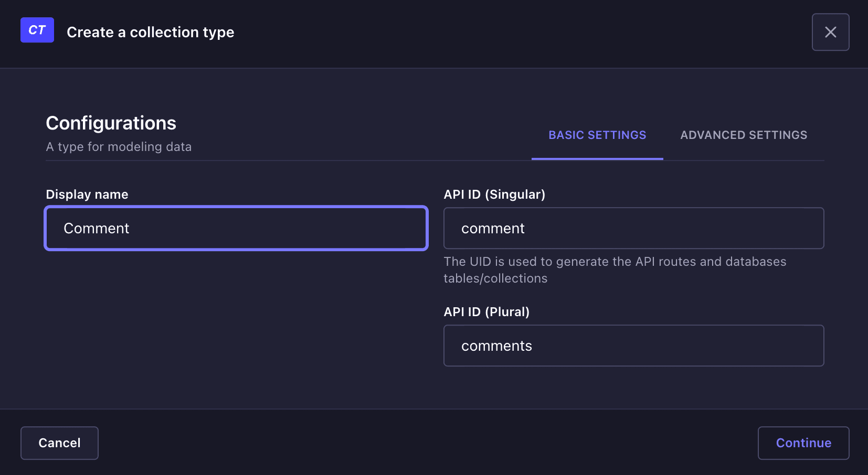The width and height of the screenshot is (868, 475).
Task: Click the Display name label
Action: click(x=87, y=195)
